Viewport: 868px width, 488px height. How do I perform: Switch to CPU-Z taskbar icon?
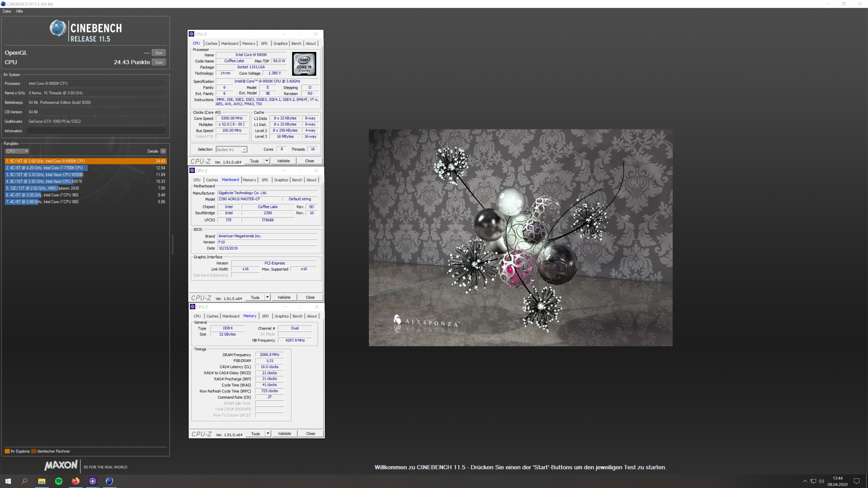(x=93, y=481)
